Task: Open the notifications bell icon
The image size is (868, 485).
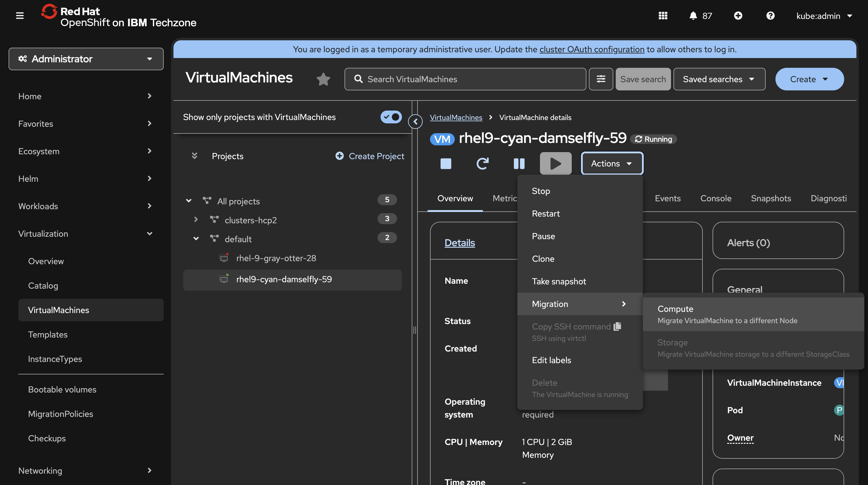Action: pyautogui.click(x=693, y=16)
